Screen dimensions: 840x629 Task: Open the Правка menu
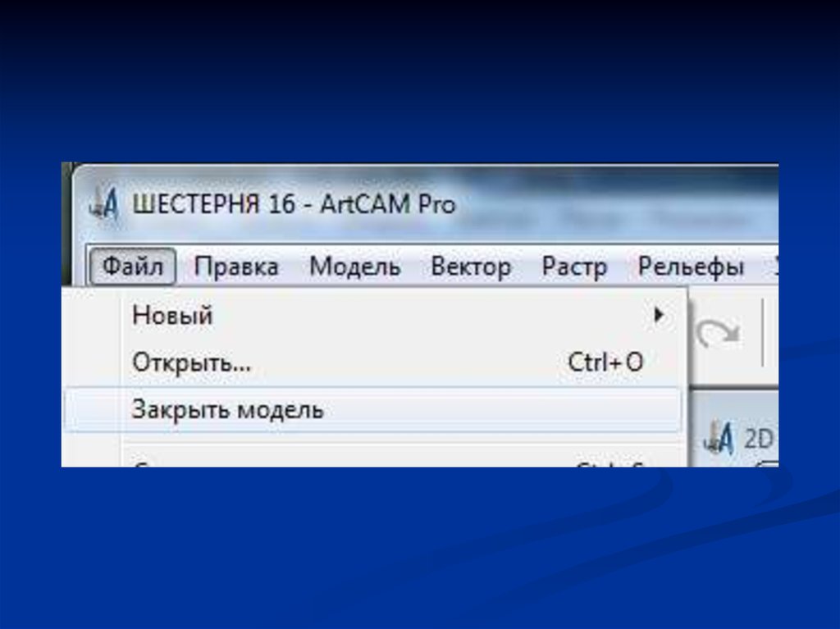pyautogui.click(x=236, y=267)
